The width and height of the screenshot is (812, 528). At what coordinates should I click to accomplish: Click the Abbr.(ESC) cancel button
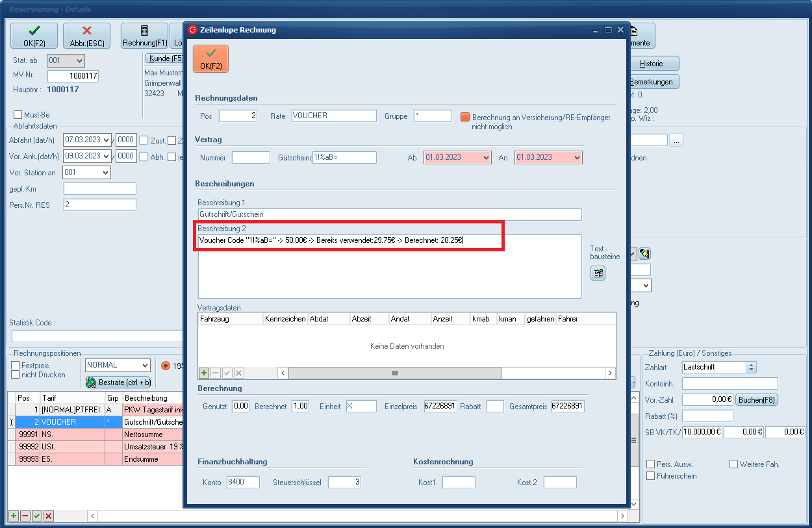click(x=87, y=36)
